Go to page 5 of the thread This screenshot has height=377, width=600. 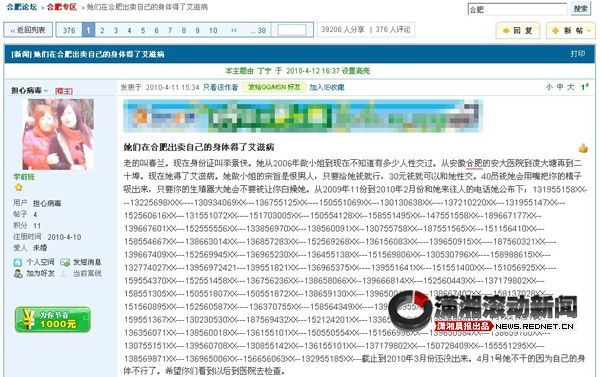(143, 30)
